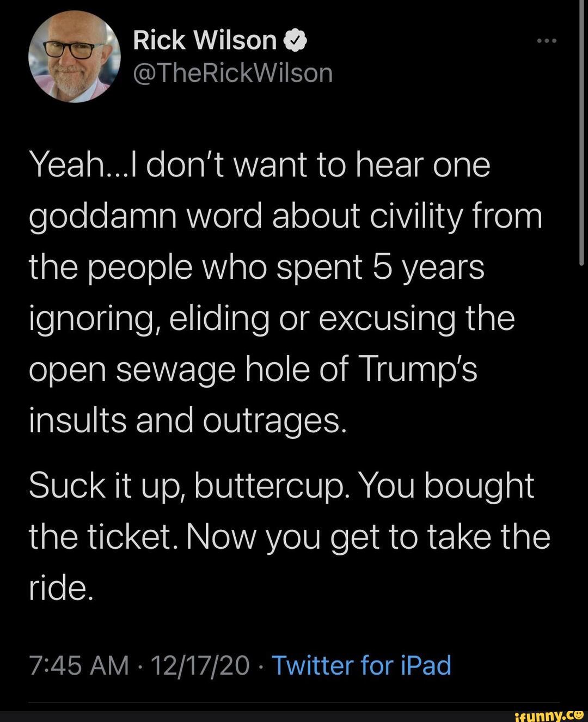Select the ifunny.co watermark branding
The image size is (588, 722).
(x=550, y=714)
